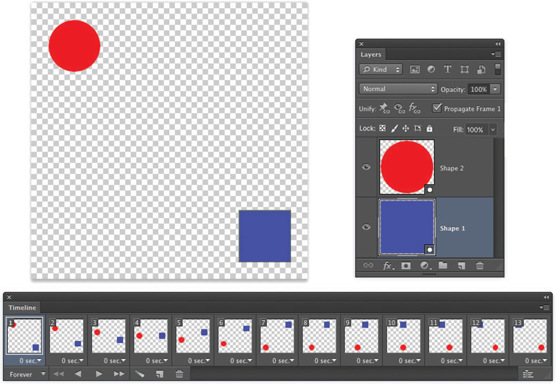The image size is (556, 384).
Task: Open the Normal blend mode dropdown
Action: [x=398, y=89]
